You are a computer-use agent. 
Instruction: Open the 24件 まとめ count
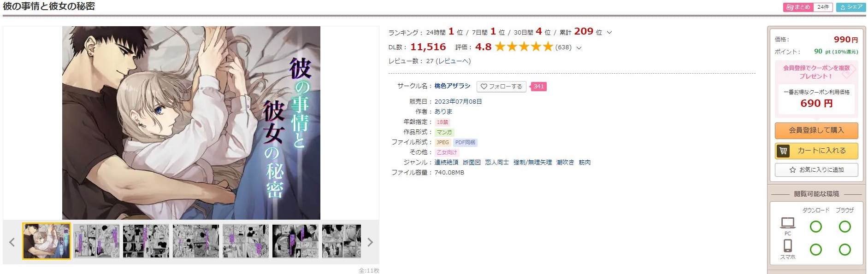823,7
